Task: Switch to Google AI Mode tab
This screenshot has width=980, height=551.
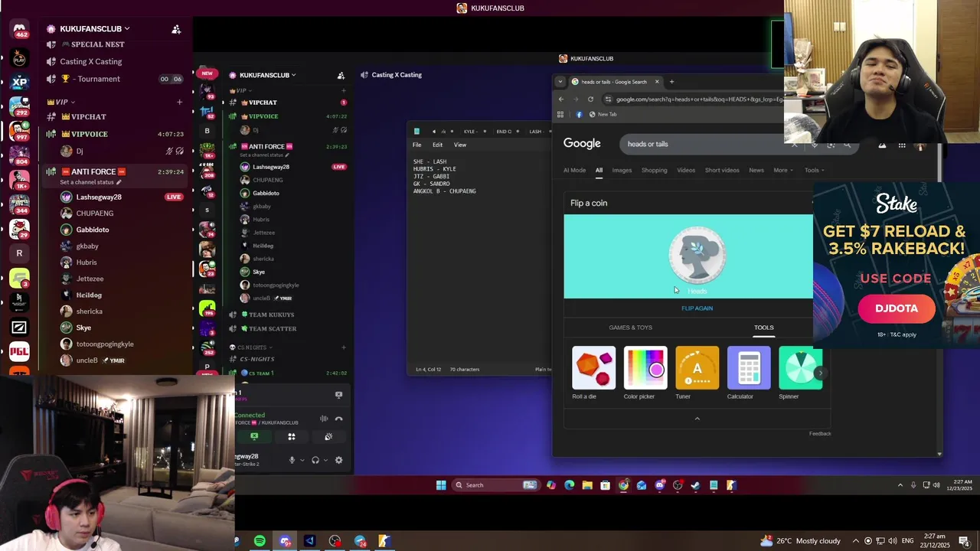Action: (x=574, y=170)
